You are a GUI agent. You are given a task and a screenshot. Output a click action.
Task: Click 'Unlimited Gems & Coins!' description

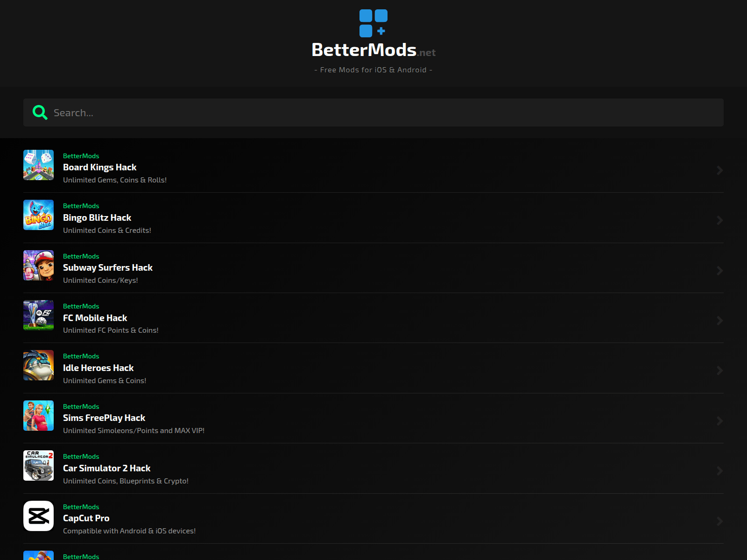click(105, 381)
